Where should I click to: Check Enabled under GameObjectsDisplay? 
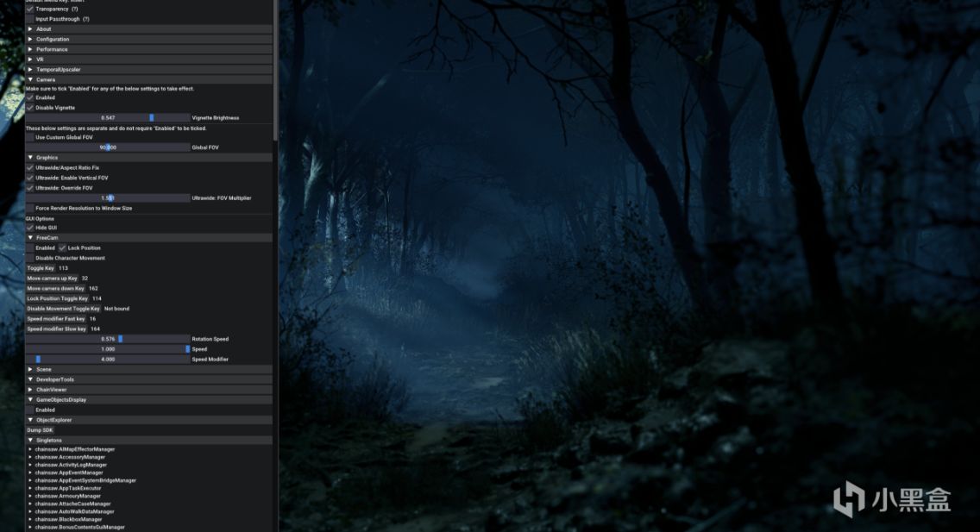pyautogui.click(x=30, y=410)
